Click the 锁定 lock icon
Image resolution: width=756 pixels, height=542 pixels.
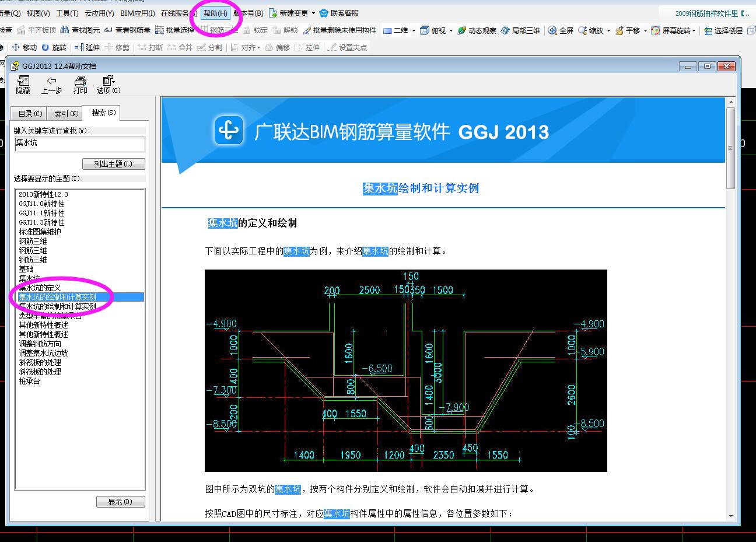point(247,30)
